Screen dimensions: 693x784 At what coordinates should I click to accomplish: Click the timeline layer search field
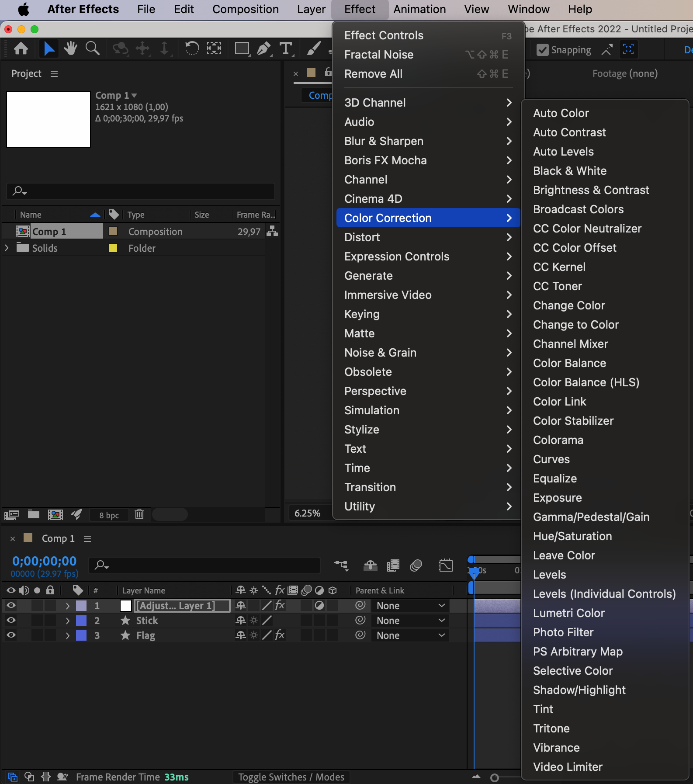click(204, 565)
